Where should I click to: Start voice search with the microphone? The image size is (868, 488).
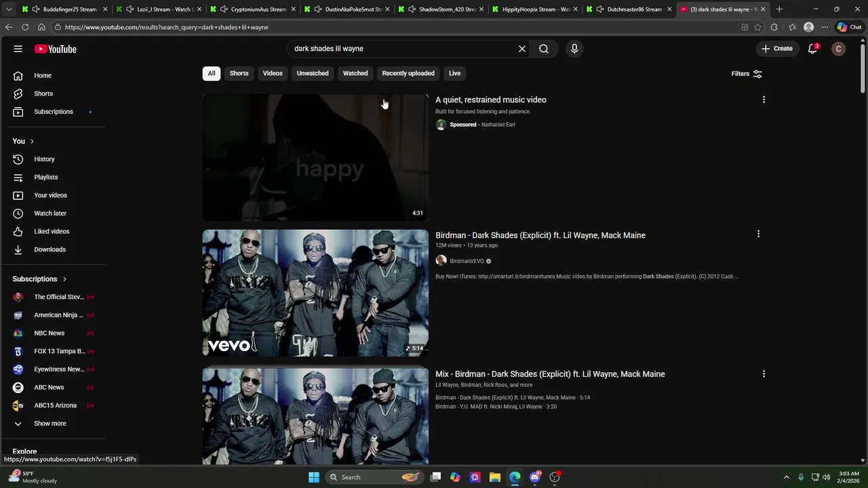(x=574, y=49)
